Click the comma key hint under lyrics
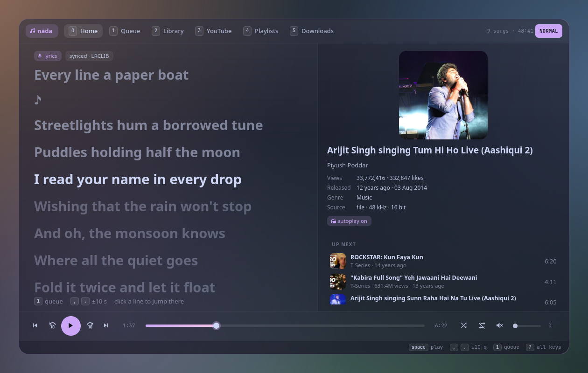Screen dimensions: 588x373 tap(75, 301)
